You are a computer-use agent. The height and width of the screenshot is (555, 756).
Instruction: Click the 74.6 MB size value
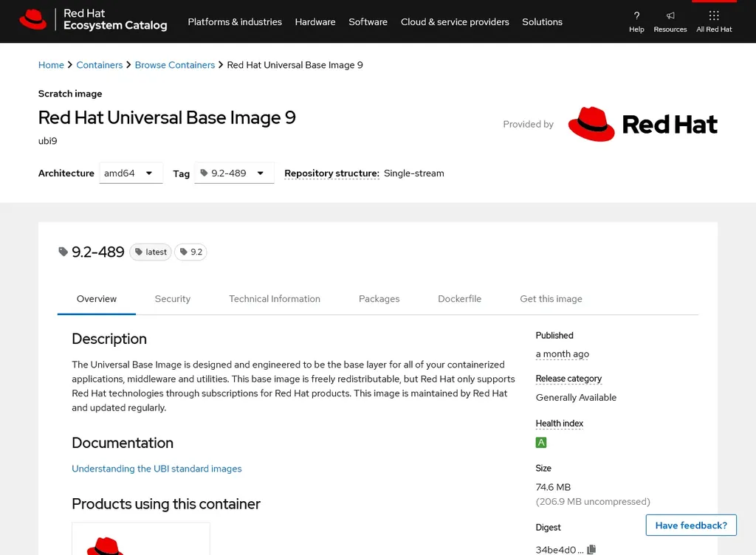[553, 487]
